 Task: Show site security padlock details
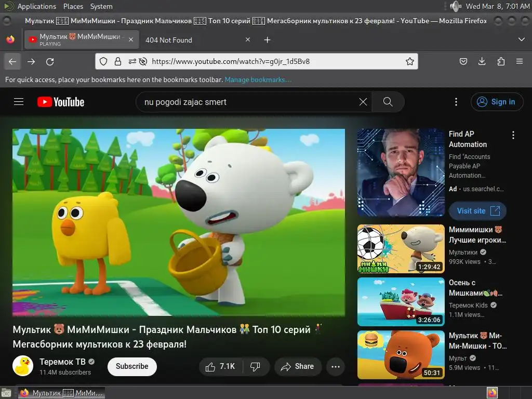tap(118, 61)
